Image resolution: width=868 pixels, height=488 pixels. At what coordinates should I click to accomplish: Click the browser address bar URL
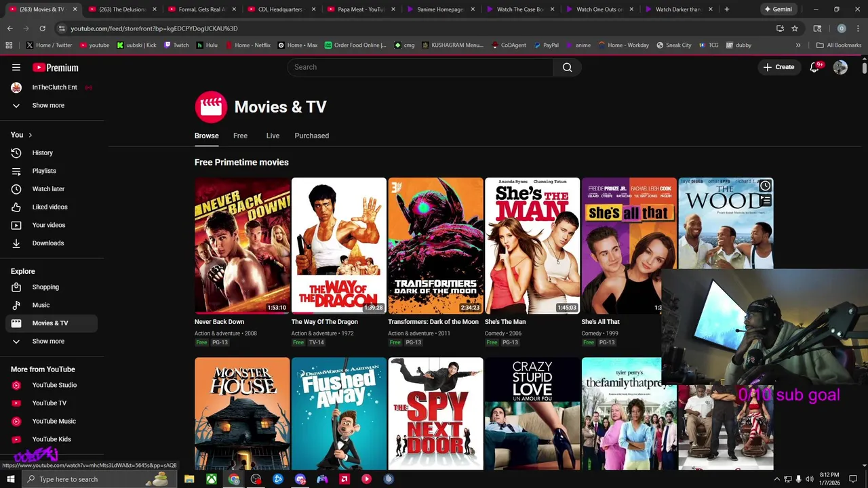point(154,28)
